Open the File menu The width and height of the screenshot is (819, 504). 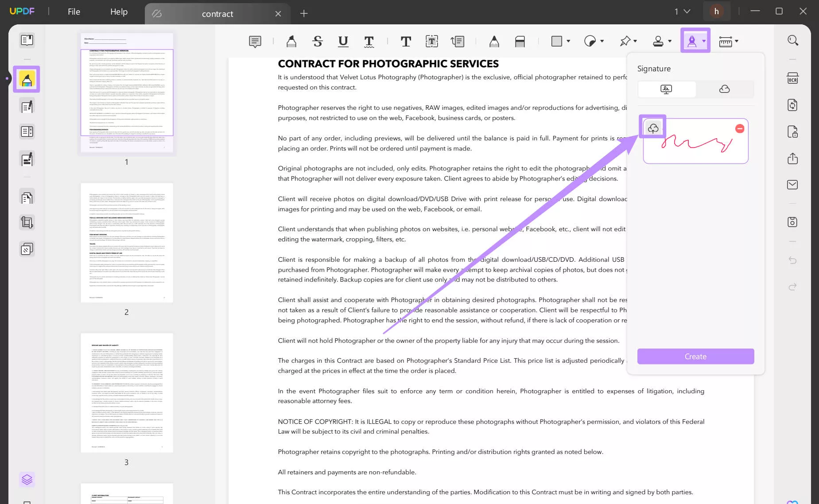tap(74, 12)
